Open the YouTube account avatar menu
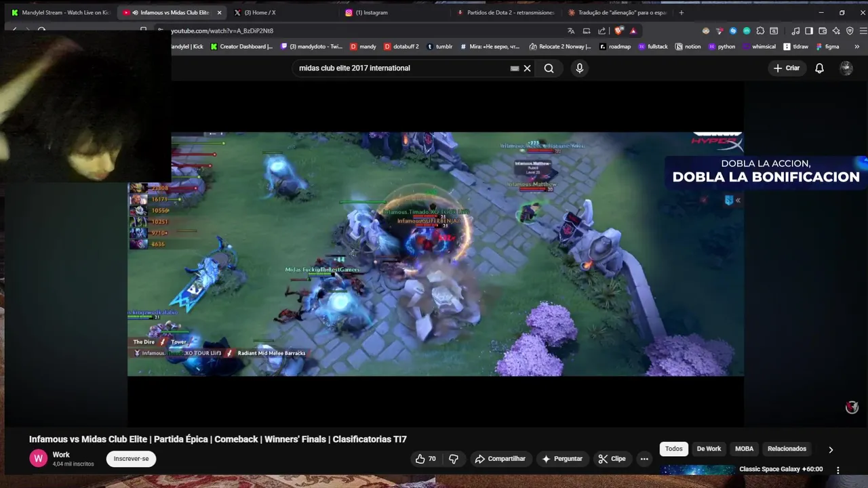 [x=846, y=68]
